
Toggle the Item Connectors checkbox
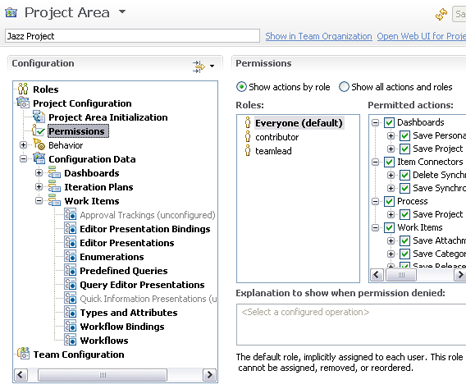(x=389, y=162)
